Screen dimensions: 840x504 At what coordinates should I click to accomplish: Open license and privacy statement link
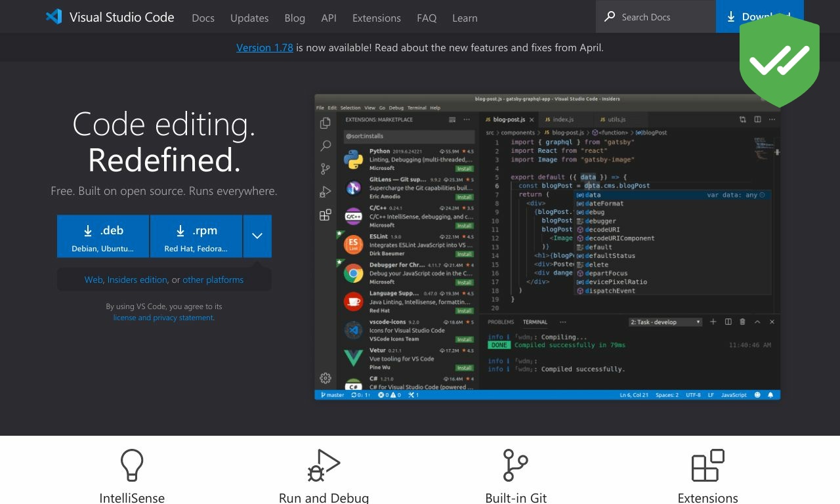tap(163, 318)
